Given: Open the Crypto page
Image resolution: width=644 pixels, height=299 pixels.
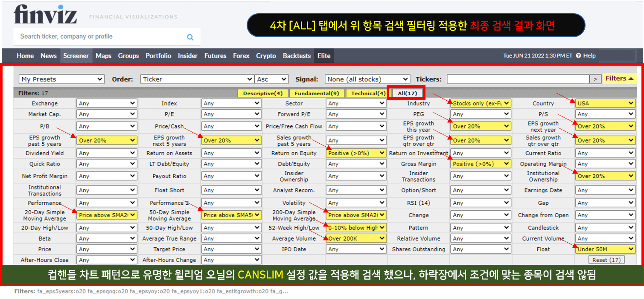Looking at the screenshot, I should (266, 56).
